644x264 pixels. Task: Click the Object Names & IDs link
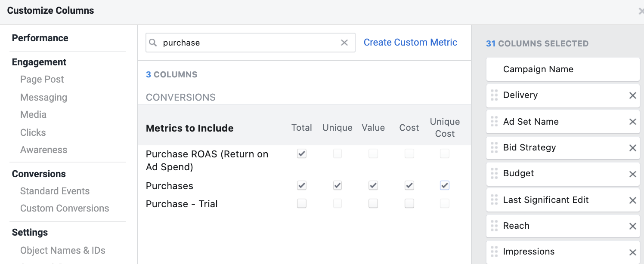pos(63,251)
